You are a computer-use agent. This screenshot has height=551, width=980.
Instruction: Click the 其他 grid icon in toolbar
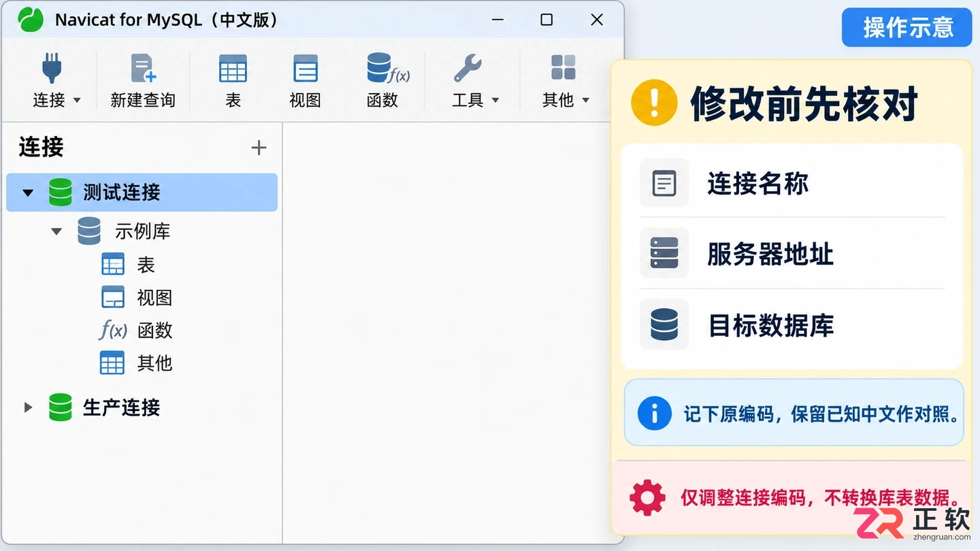pos(563,67)
